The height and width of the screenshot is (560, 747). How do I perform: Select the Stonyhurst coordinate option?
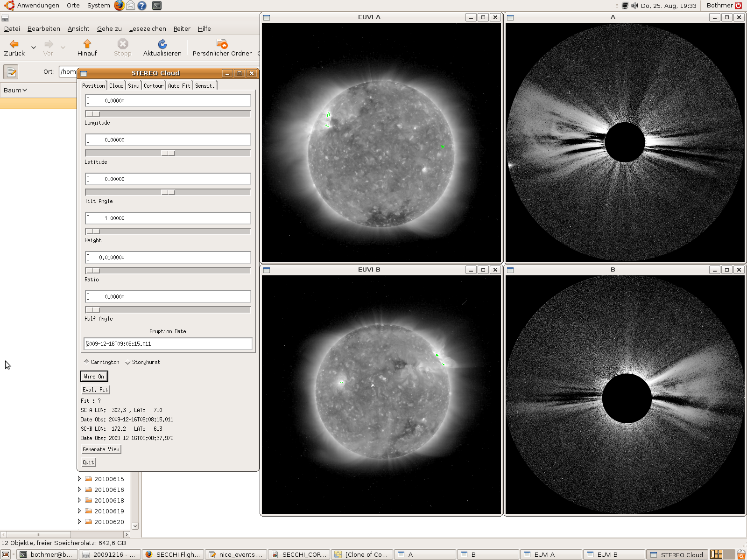point(142,362)
